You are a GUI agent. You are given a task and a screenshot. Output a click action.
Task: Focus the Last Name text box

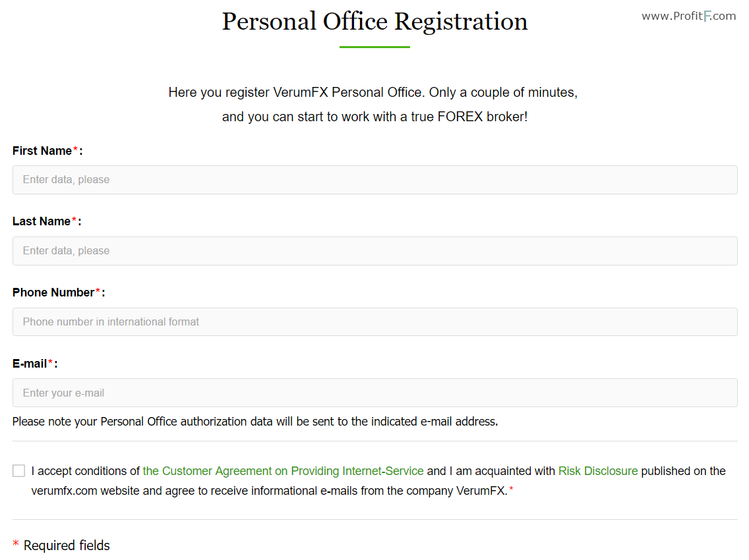click(x=375, y=251)
